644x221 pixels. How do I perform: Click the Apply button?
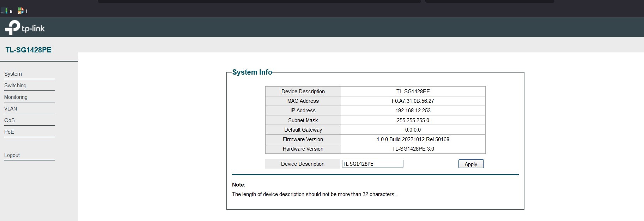pyautogui.click(x=471, y=164)
